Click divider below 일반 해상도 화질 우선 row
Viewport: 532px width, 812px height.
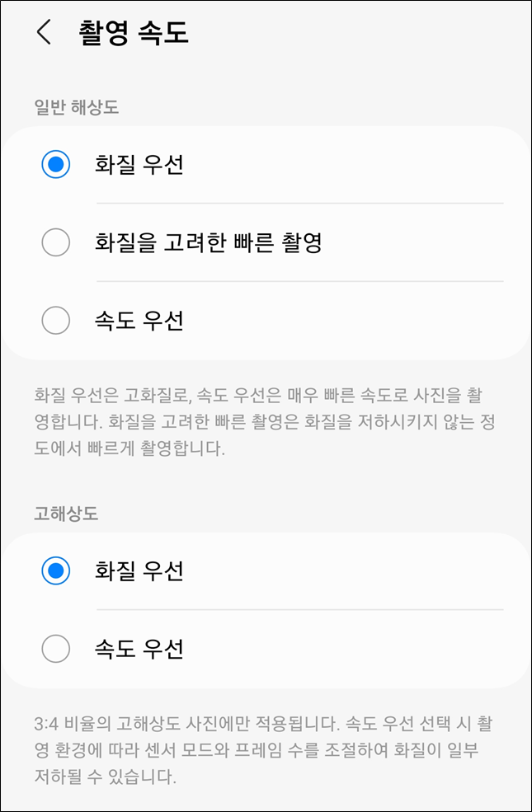(299, 203)
